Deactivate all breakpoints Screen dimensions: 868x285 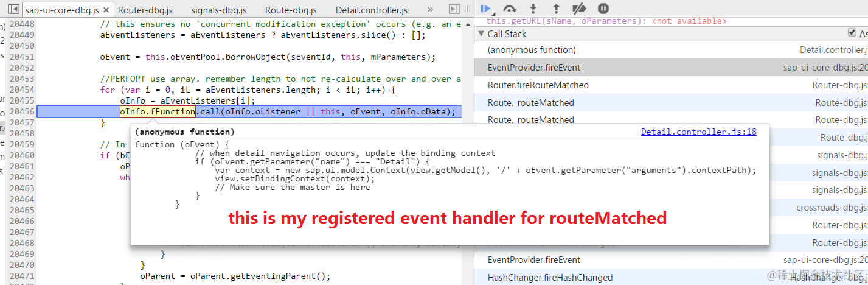coord(580,9)
